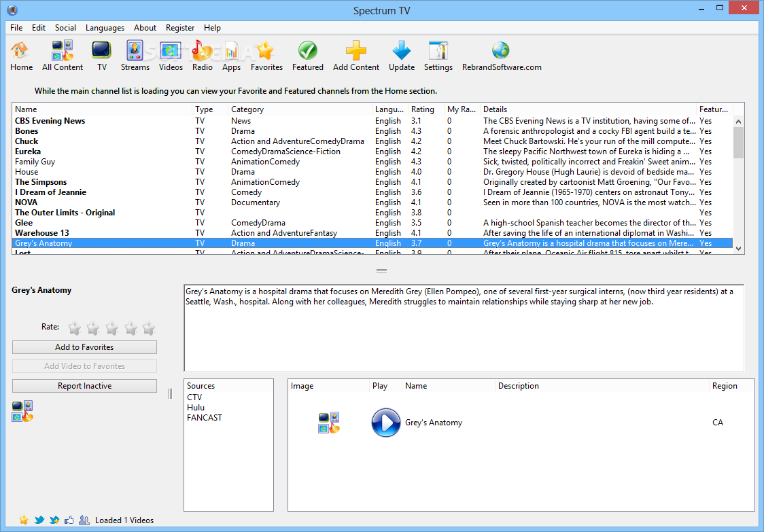Click the Facebook like thumbs-up icon

pyautogui.click(x=69, y=520)
